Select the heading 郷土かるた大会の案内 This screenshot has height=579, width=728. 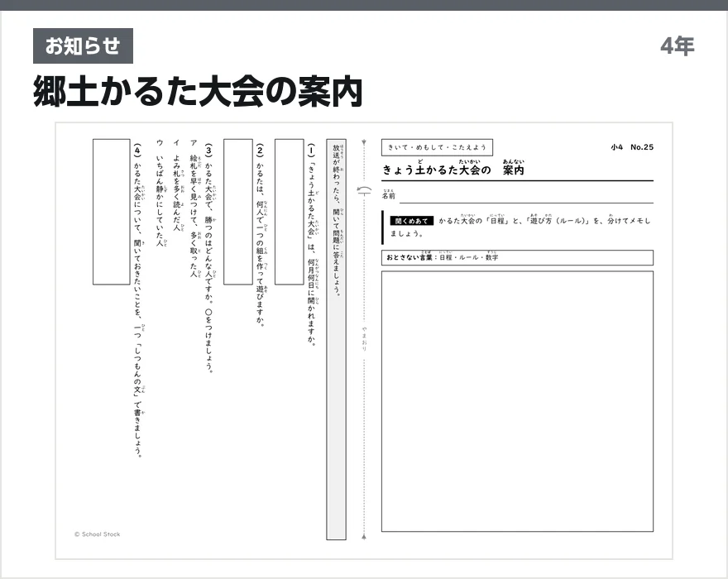[x=198, y=92]
